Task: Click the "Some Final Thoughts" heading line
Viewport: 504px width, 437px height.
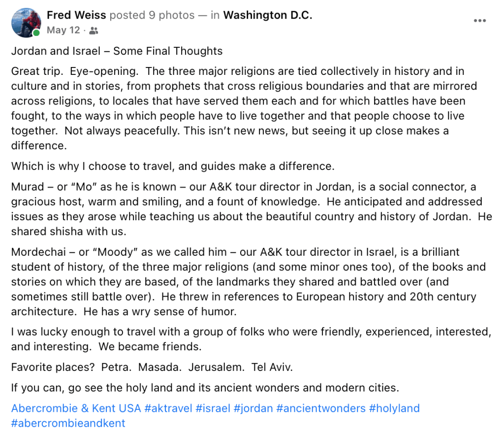Action: pyautogui.click(x=117, y=51)
